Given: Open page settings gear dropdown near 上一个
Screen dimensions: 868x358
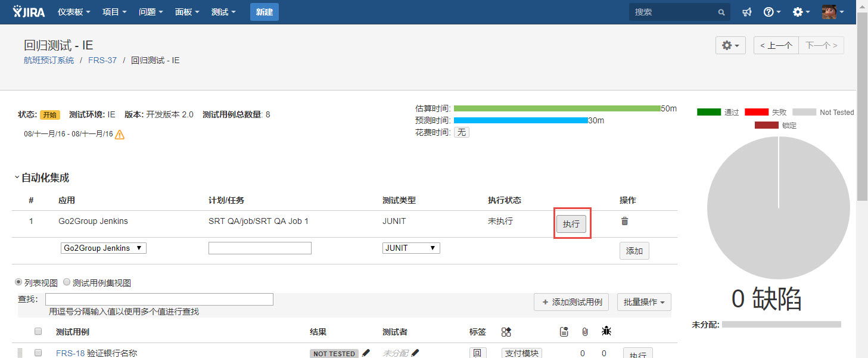Looking at the screenshot, I should pos(730,45).
